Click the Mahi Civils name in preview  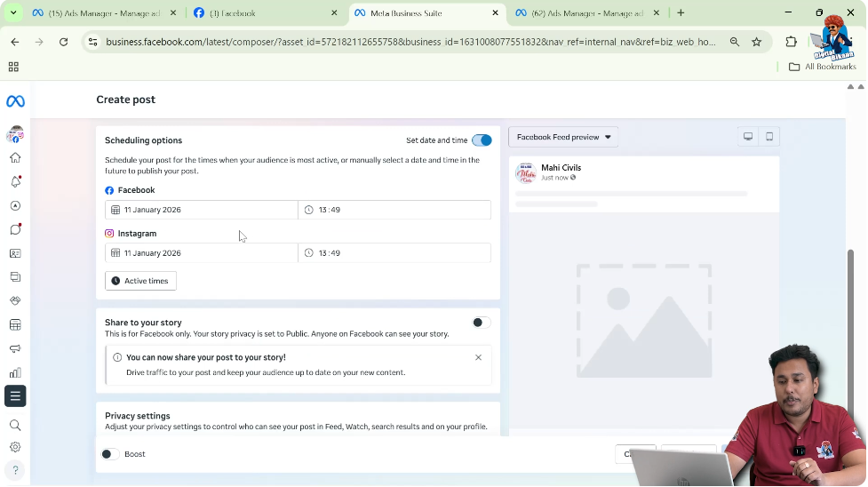click(x=561, y=168)
